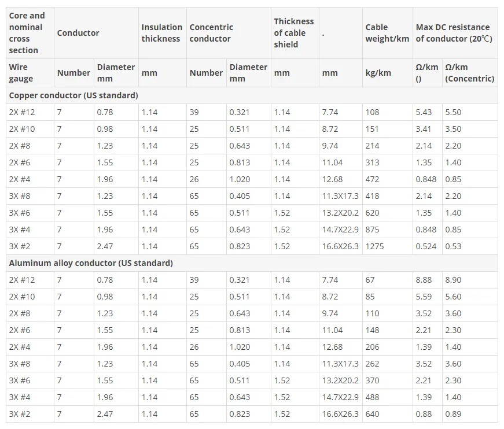This screenshot has height=429, width=504.
Task: Select the 0.524 resistance value cell
Action: click(426, 246)
